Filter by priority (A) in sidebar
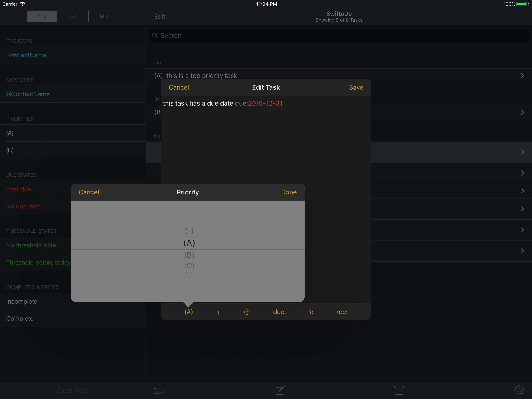Image resolution: width=532 pixels, height=399 pixels. click(73, 133)
